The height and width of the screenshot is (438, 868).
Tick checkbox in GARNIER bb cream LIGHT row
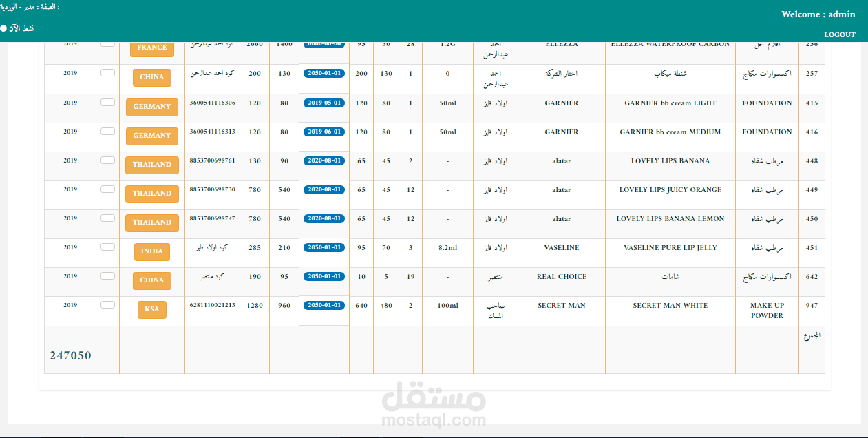coord(107,102)
